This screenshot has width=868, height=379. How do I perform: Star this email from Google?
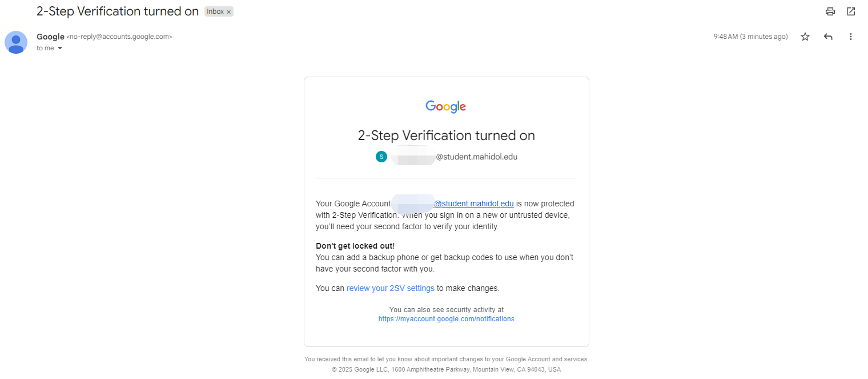tap(805, 37)
